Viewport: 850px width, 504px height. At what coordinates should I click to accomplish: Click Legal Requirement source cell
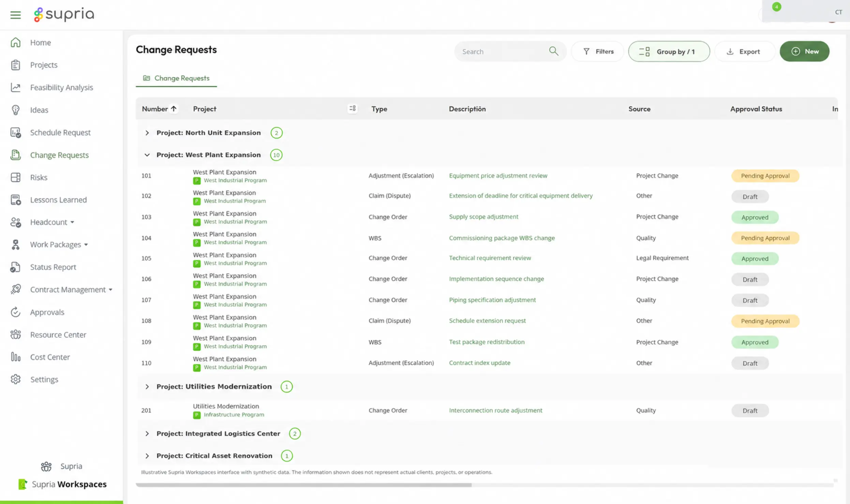click(x=662, y=258)
